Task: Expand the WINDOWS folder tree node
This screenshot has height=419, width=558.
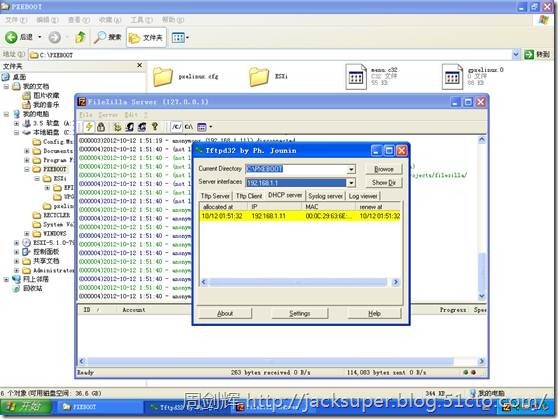Action: (x=27, y=234)
